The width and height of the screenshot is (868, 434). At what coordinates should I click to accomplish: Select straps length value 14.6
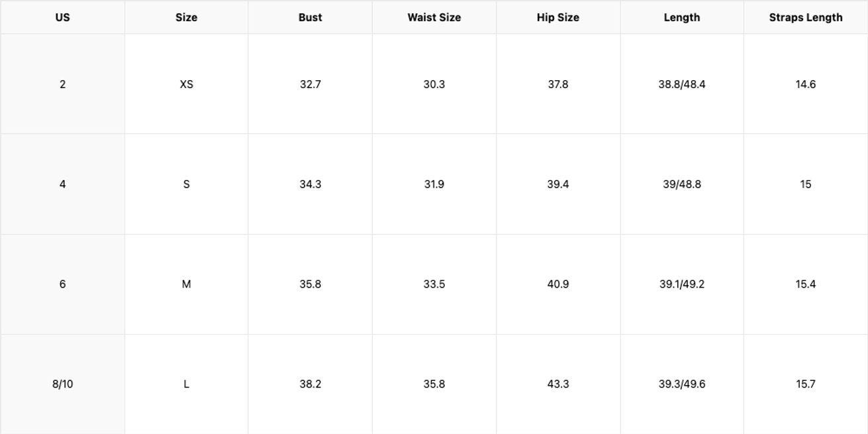click(805, 85)
